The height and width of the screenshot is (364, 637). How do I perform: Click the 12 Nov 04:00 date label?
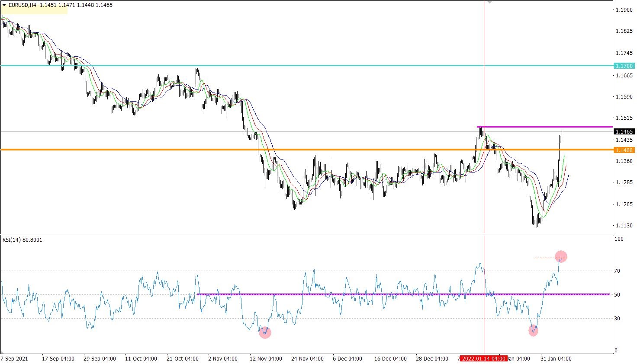click(266, 359)
